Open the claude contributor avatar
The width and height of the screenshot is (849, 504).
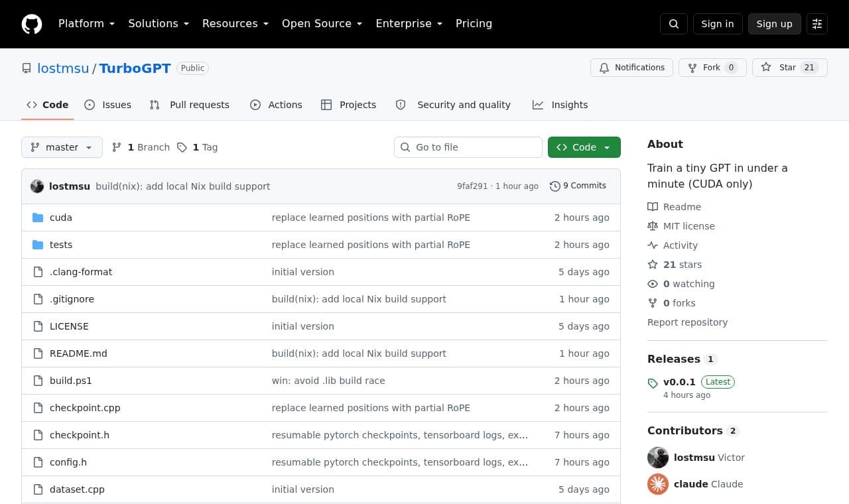pyautogui.click(x=658, y=484)
